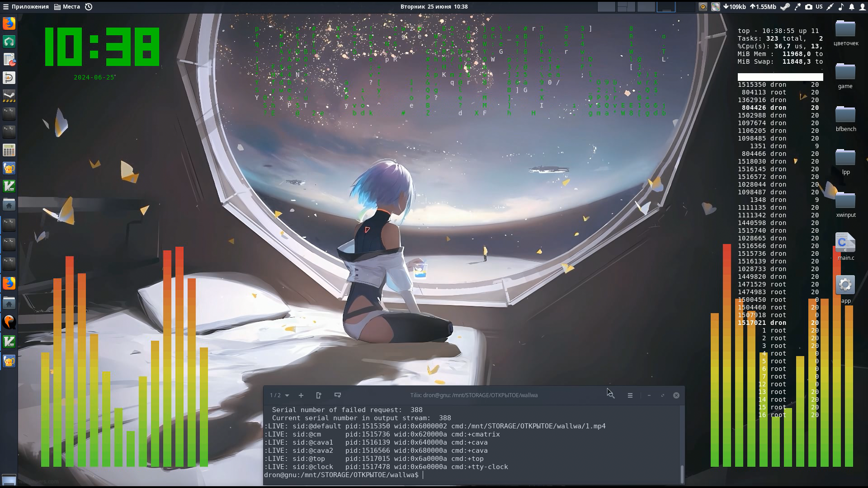Viewport: 868px width, 488px height.
Task: Select the main.c file on the desktop
Action: (x=845, y=247)
